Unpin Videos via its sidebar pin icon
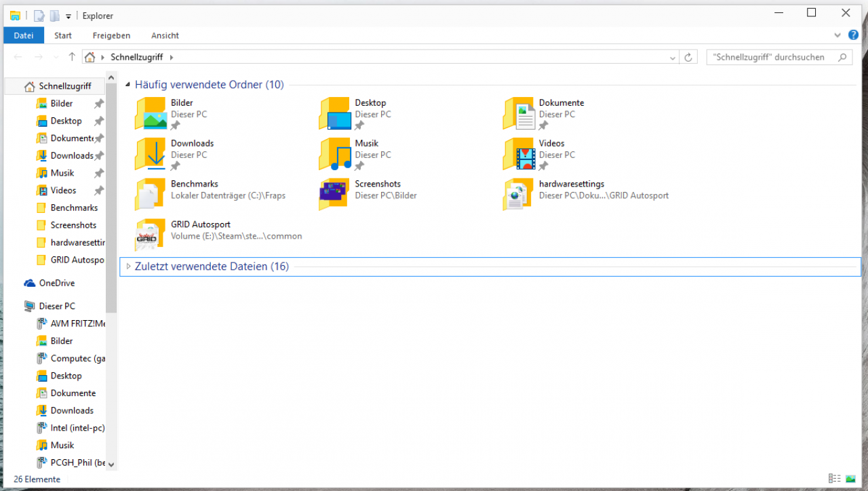Viewport: 868px width, 491px height. (99, 191)
